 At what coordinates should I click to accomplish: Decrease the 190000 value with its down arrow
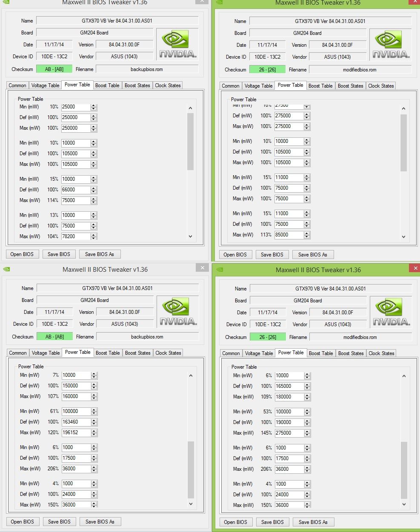(x=307, y=424)
